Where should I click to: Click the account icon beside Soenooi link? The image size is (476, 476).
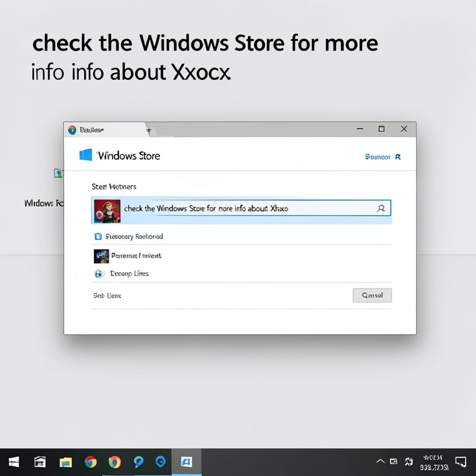tap(398, 157)
